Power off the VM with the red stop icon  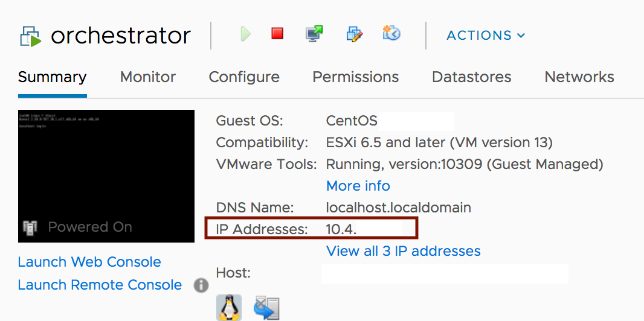point(278,33)
